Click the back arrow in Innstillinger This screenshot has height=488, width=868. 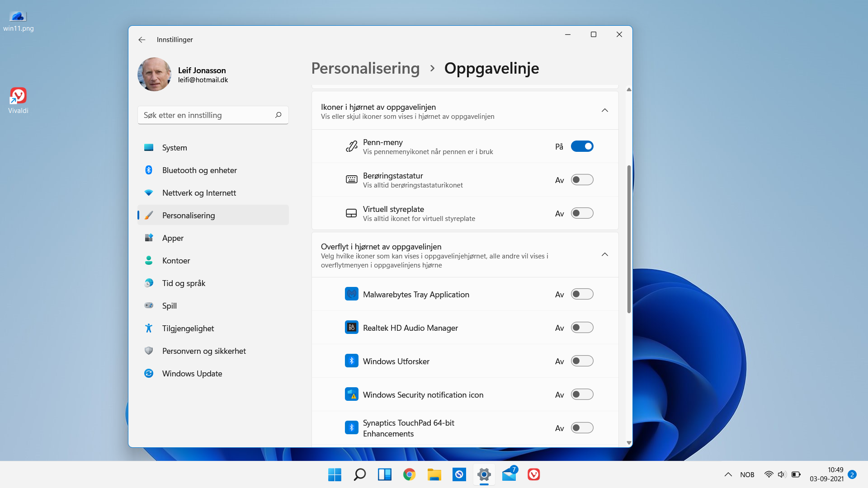point(142,40)
